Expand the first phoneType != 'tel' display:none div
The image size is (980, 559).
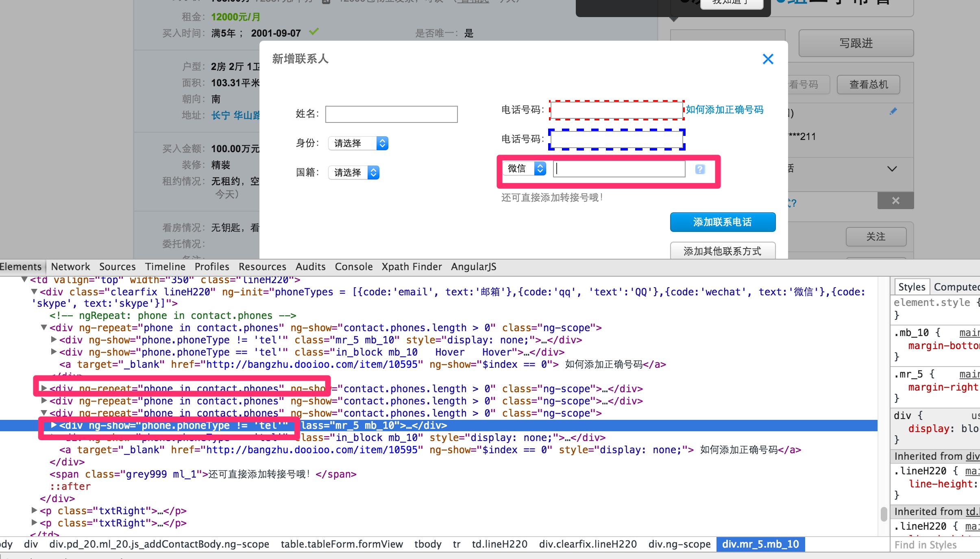tap(54, 340)
